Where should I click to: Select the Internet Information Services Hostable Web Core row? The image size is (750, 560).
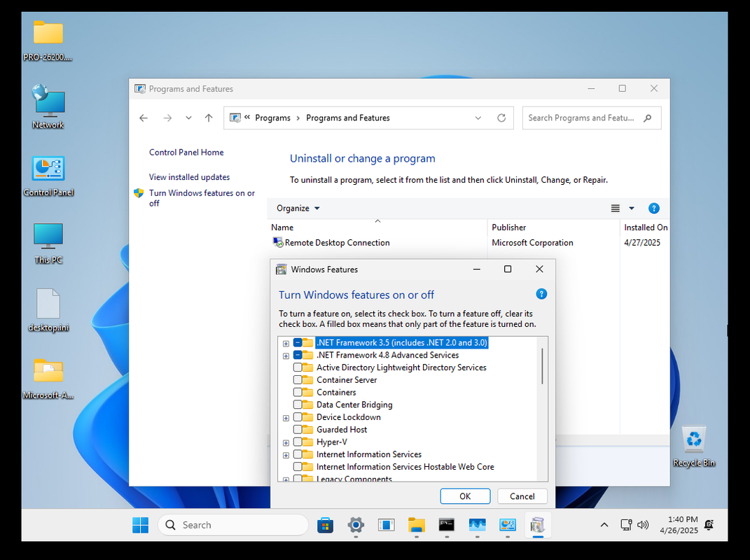click(x=405, y=467)
